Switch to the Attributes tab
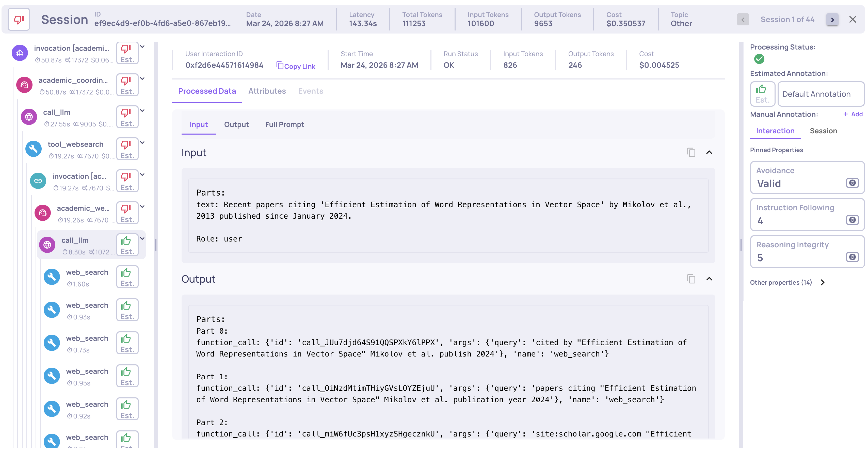The image size is (868, 453). pos(267,91)
